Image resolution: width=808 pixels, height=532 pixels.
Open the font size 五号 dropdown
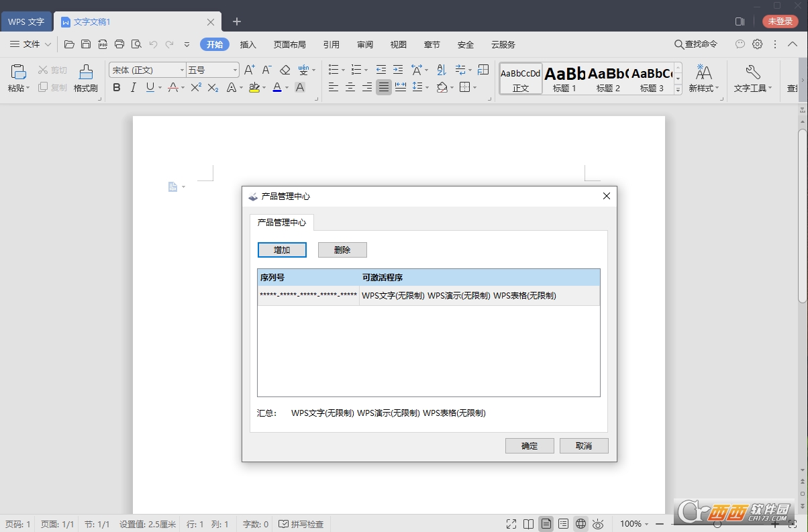tap(235, 70)
